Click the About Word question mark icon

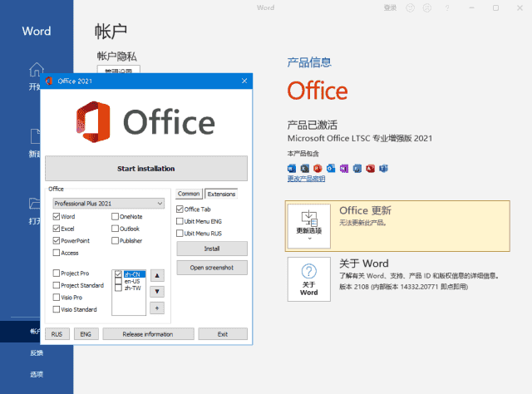(309, 272)
